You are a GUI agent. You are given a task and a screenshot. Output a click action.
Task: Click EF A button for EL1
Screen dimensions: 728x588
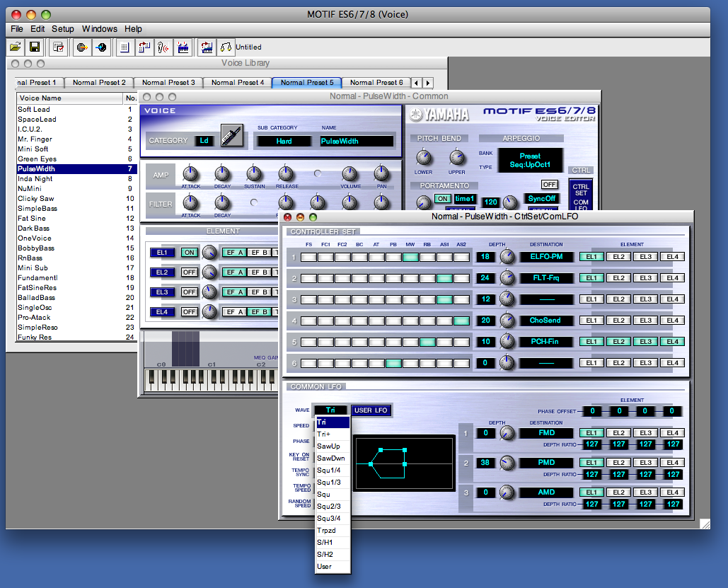(234, 253)
